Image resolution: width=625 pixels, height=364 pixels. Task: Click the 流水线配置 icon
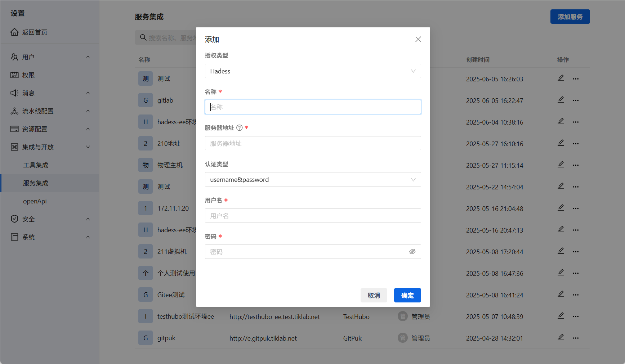click(x=14, y=111)
